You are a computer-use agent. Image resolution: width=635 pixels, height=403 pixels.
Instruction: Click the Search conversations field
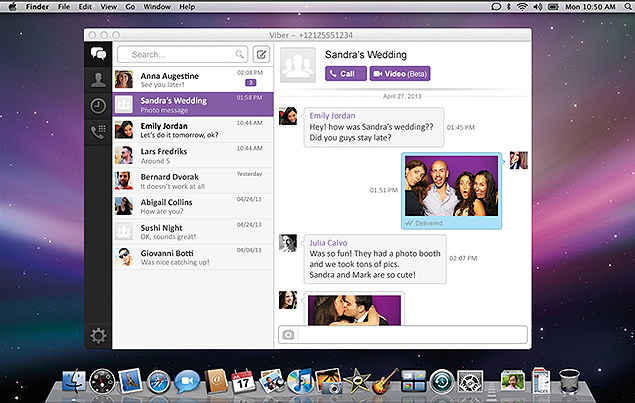(183, 54)
